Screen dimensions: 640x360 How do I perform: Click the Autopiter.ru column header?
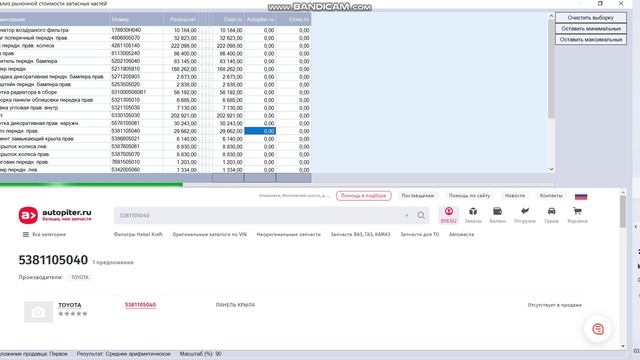click(260, 19)
